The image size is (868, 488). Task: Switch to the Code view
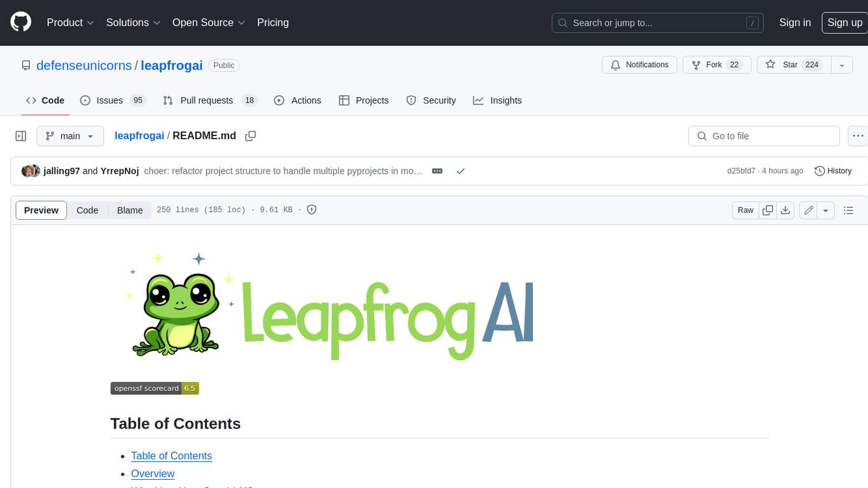tap(87, 210)
